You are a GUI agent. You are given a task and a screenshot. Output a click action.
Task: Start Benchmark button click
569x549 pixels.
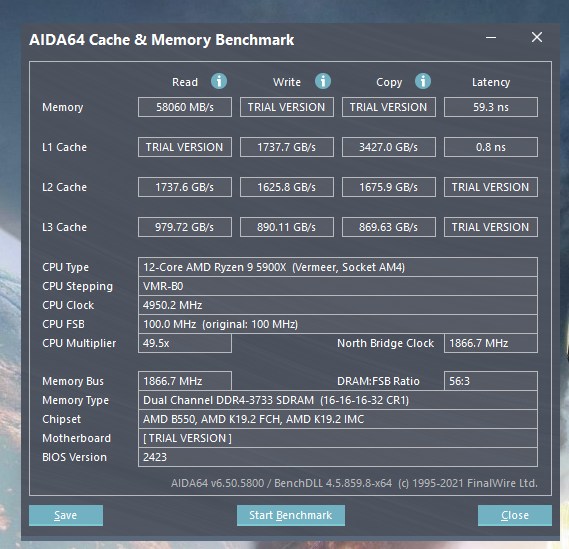(x=291, y=515)
